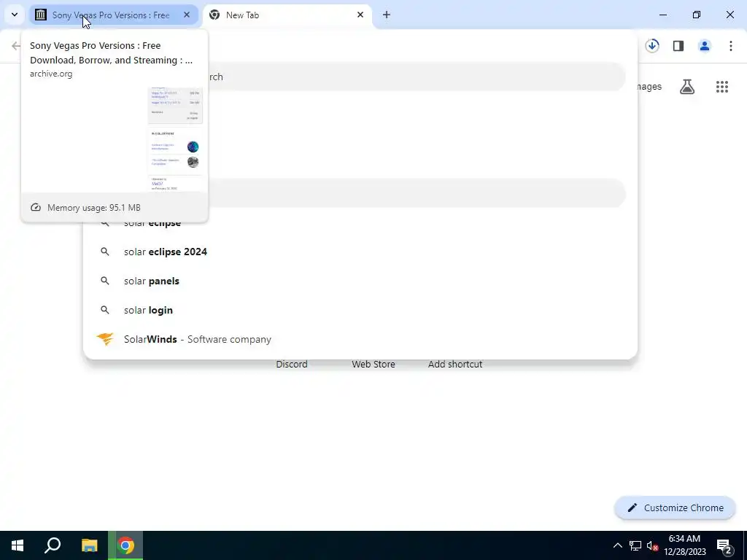Screen dimensions: 747x560
Task: Open the Chrome three-dot menu
Action: click(x=730, y=46)
